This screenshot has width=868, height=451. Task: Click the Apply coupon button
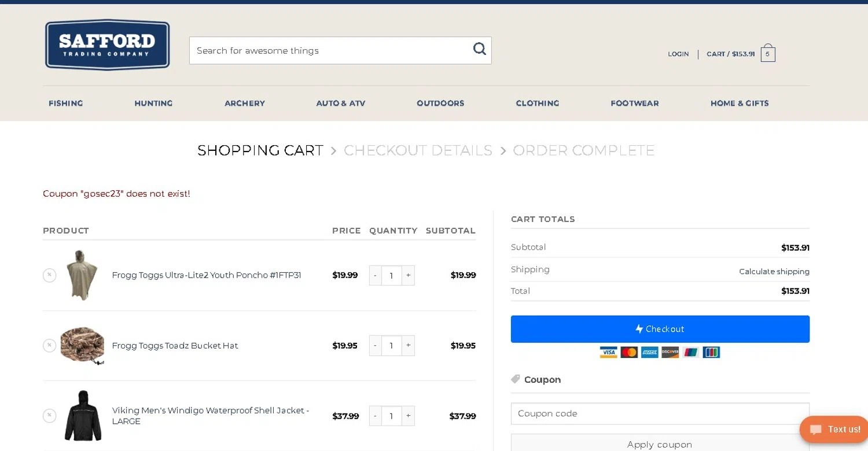(x=660, y=443)
